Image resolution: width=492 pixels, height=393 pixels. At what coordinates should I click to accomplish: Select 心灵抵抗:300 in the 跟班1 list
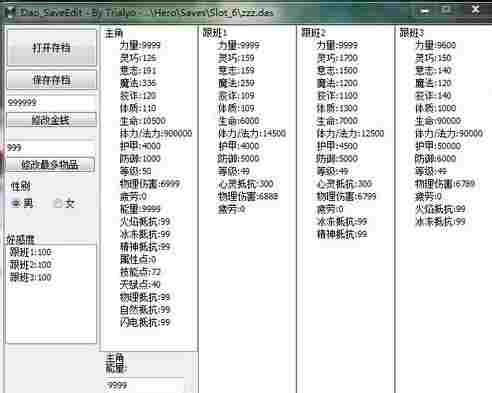[246, 184]
